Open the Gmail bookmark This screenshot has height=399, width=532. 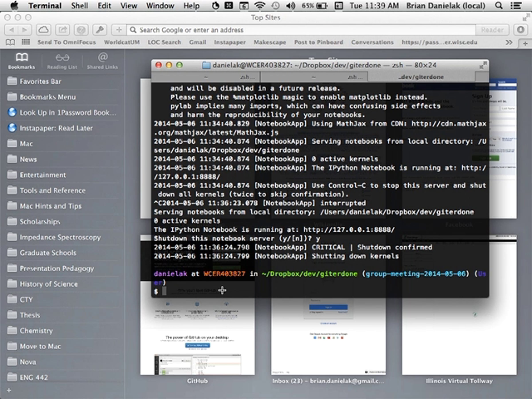[198, 42]
